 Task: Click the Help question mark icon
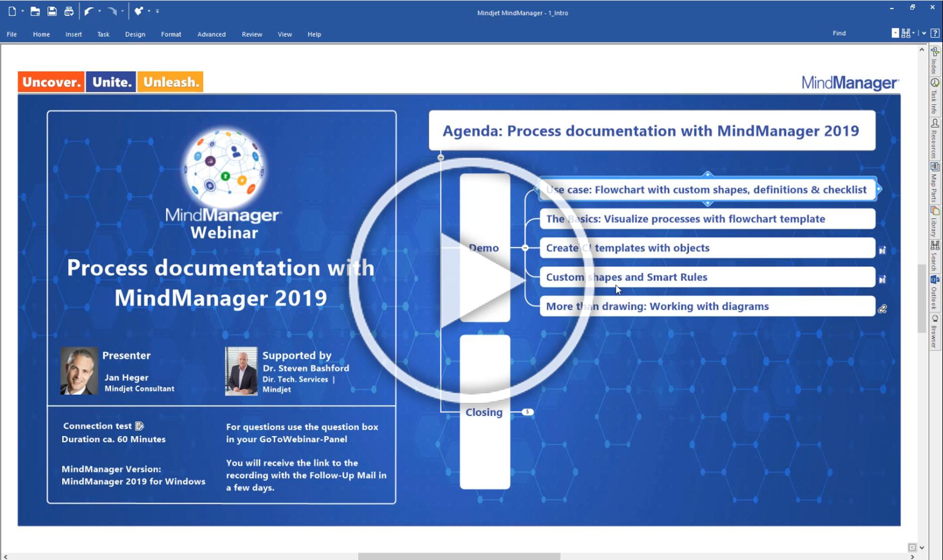point(935,33)
